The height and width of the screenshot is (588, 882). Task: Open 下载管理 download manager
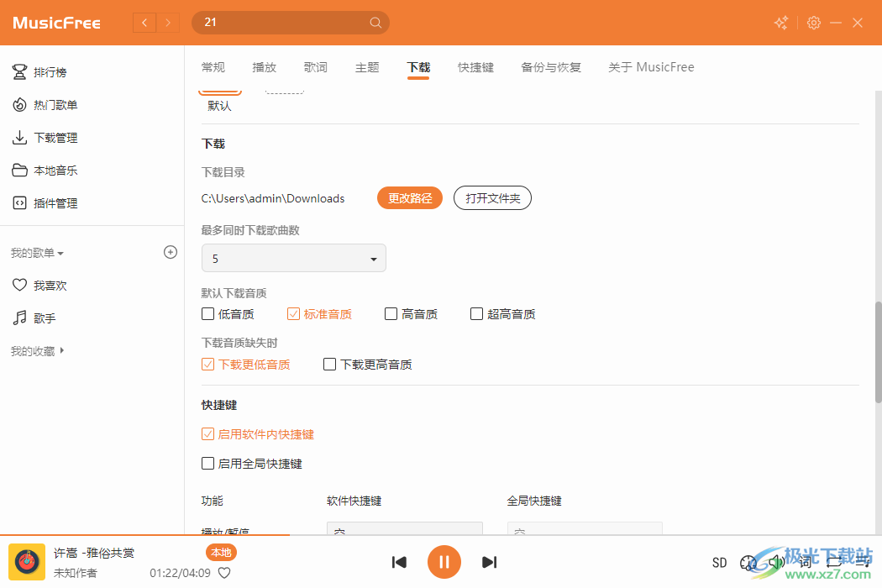(x=45, y=137)
